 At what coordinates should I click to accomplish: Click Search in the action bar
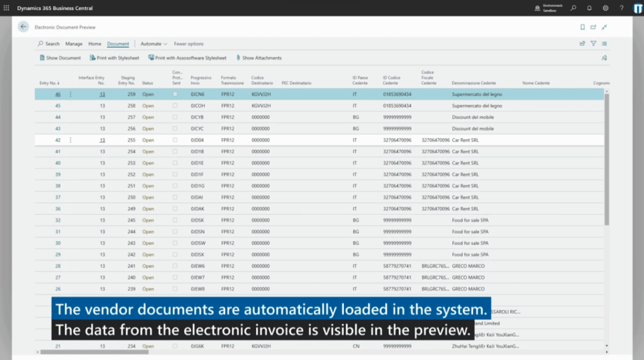click(48, 43)
